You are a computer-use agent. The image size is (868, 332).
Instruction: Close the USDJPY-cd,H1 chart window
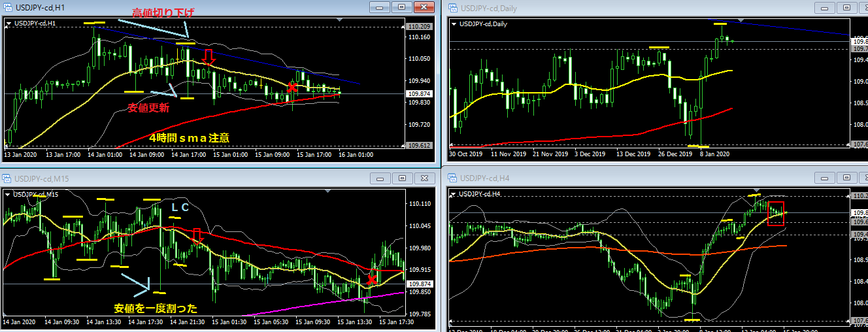click(424, 7)
